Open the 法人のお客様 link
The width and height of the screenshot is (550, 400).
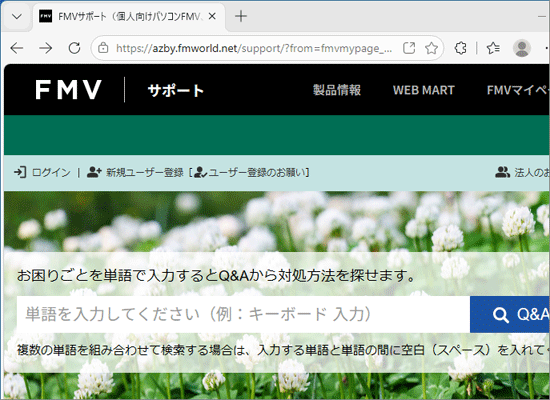532,172
